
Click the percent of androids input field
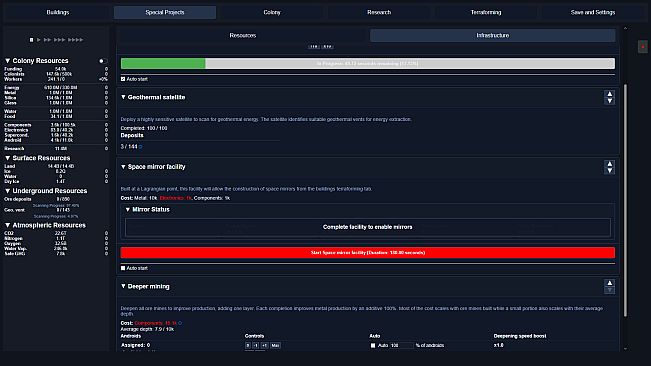click(x=401, y=345)
